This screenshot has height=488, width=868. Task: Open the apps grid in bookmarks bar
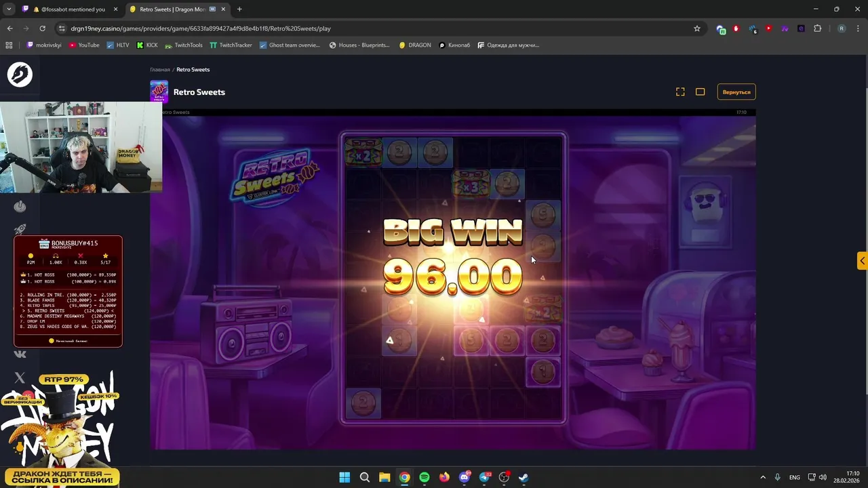point(9,45)
